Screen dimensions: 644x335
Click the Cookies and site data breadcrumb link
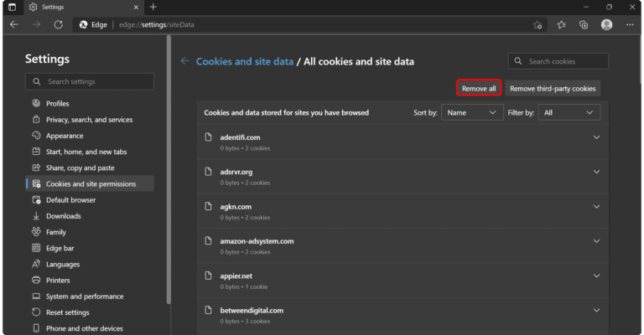[x=244, y=61]
